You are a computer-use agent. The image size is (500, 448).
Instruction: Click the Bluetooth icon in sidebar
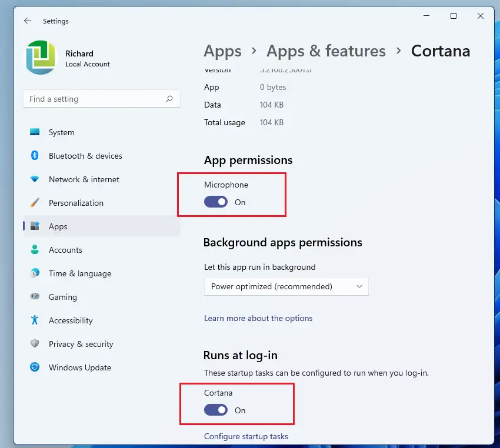point(35,155)
